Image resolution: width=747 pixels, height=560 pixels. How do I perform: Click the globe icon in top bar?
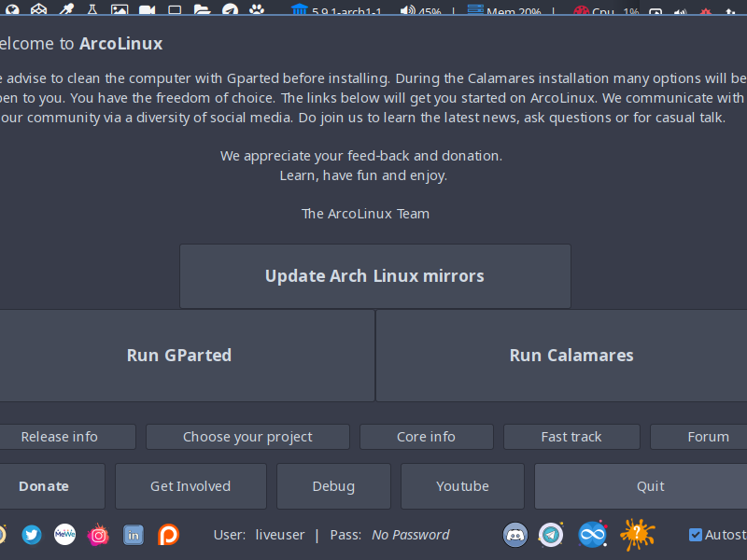point(12,8)
